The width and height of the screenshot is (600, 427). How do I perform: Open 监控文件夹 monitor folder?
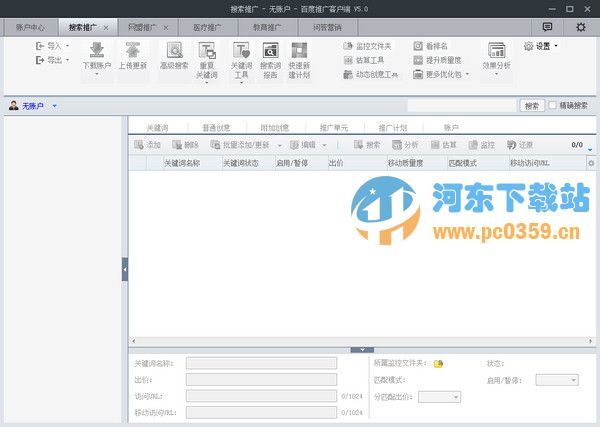[x=367, y=46]
